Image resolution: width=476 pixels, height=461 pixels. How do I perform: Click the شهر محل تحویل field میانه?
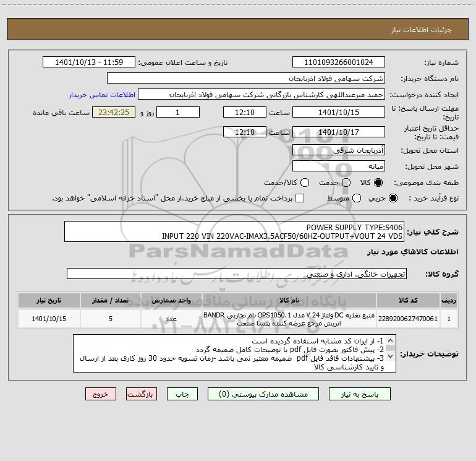339,166
